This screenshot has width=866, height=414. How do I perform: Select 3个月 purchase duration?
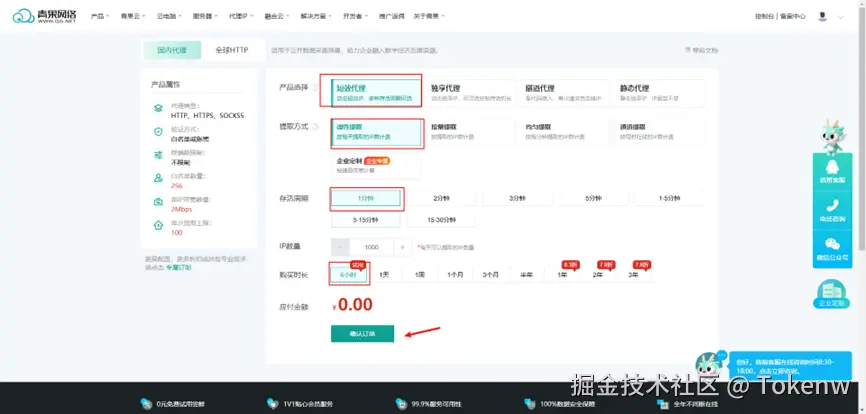pos(490,274)
